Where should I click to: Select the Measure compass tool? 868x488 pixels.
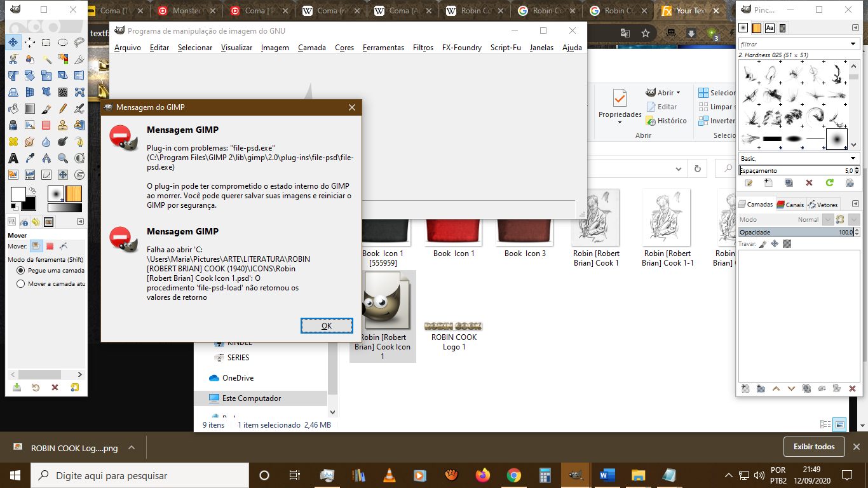pos(46,158)
